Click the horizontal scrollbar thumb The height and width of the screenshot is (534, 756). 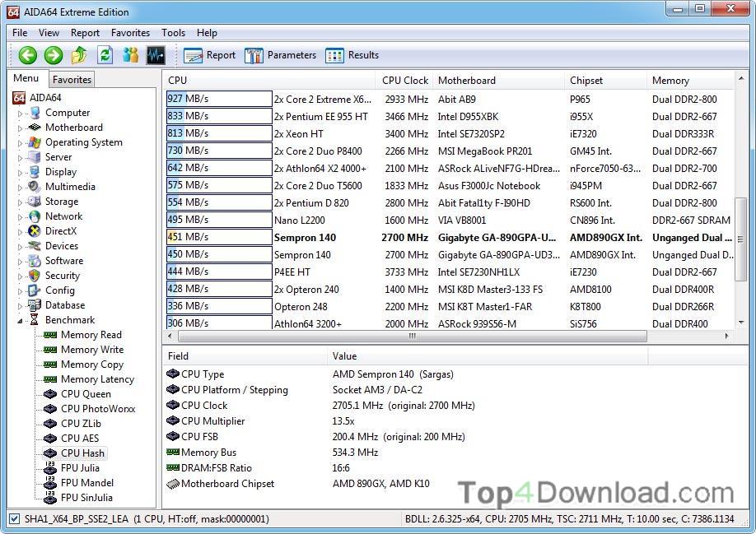(412, 336)
